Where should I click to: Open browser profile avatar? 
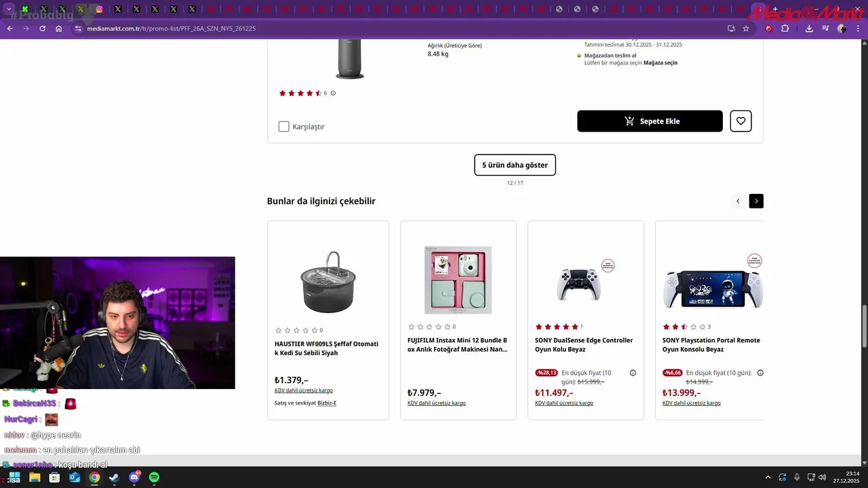842,28
